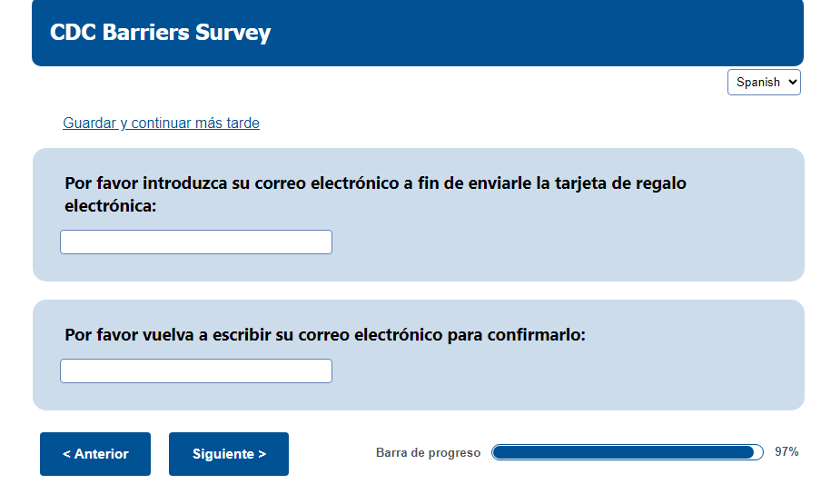This screenshot has width=821, height=504.
Task: Click the 97% progress percentage text
Action: [x=786, y=452]
